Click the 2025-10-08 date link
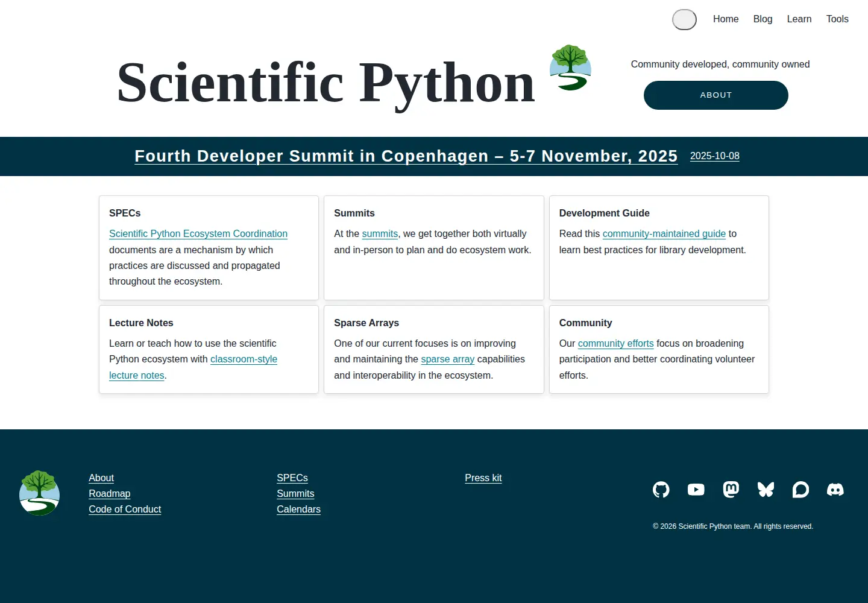The width and height of the screenshot is (868, 603). [715, 156]
